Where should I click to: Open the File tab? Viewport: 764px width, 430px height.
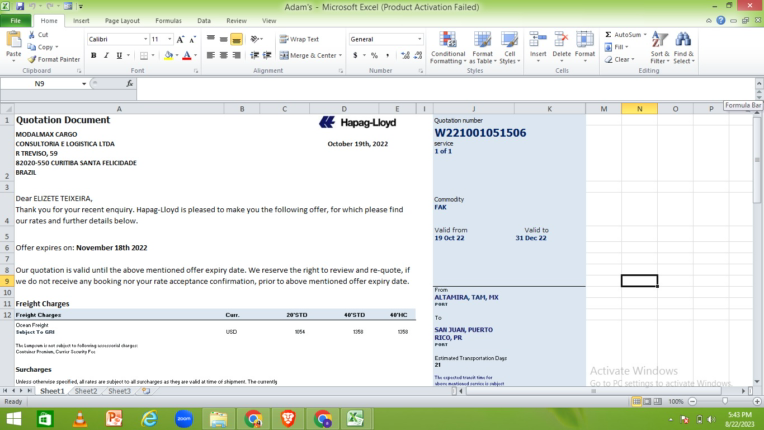[16, 20]
